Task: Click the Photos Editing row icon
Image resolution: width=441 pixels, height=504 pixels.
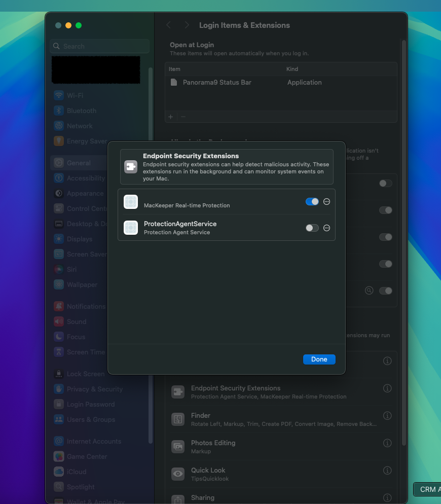Action: pyautogui.click(x=178, y=447)
